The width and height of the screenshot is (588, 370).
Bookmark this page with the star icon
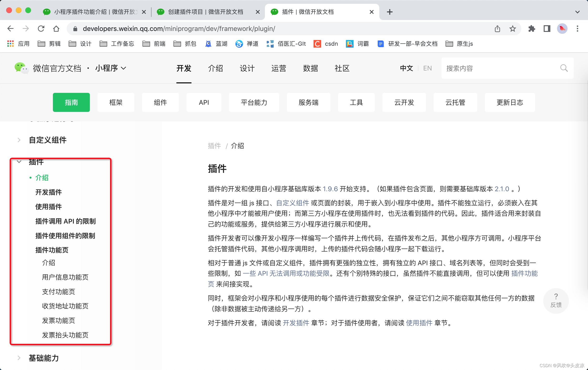[x=512, y=29]
